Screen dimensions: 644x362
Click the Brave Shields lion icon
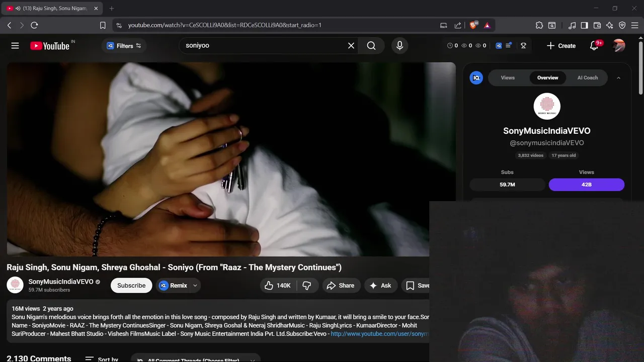pos(473,25)
